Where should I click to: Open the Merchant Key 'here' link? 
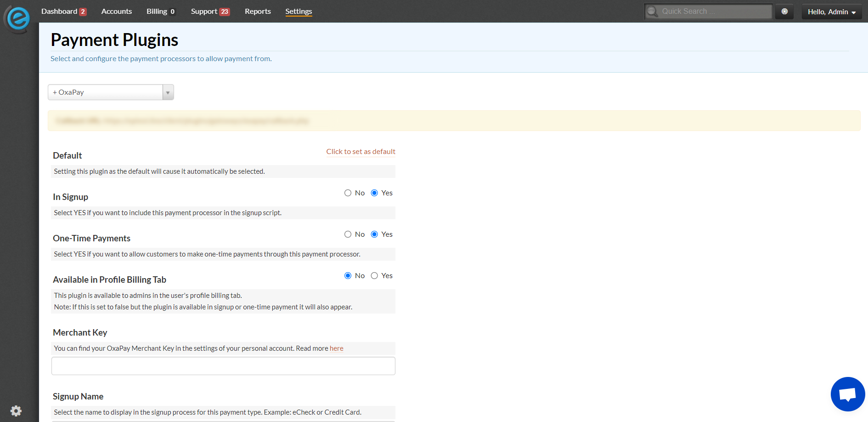pos(337,348)
